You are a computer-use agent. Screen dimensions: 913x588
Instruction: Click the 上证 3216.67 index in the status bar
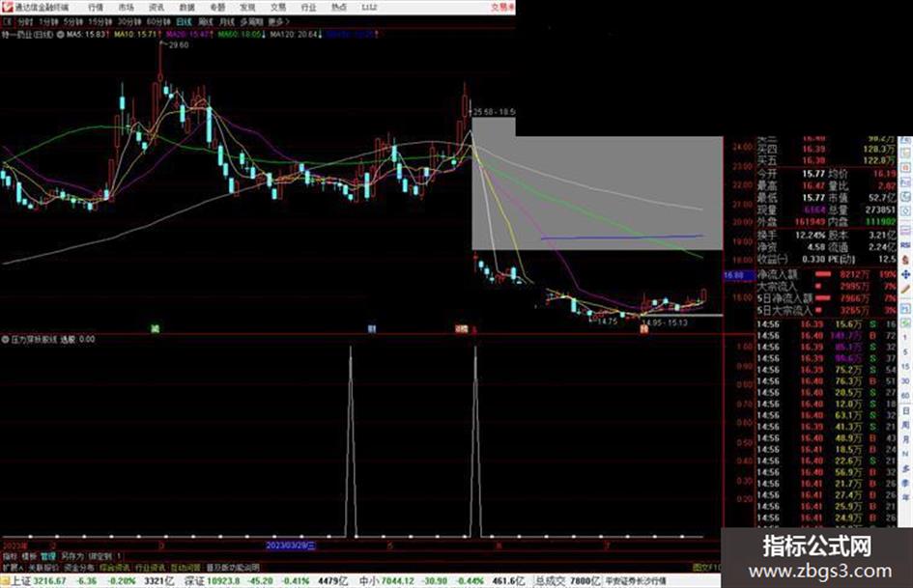[39, 580]
